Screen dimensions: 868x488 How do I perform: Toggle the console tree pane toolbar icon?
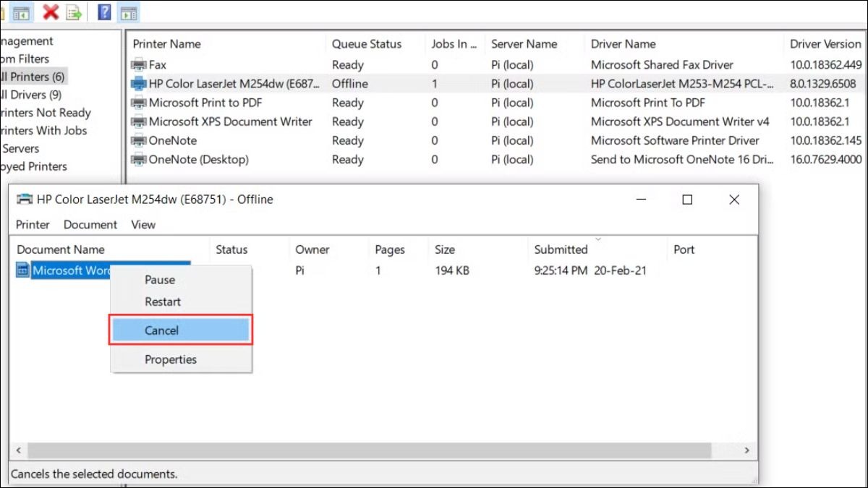[20, 12]
